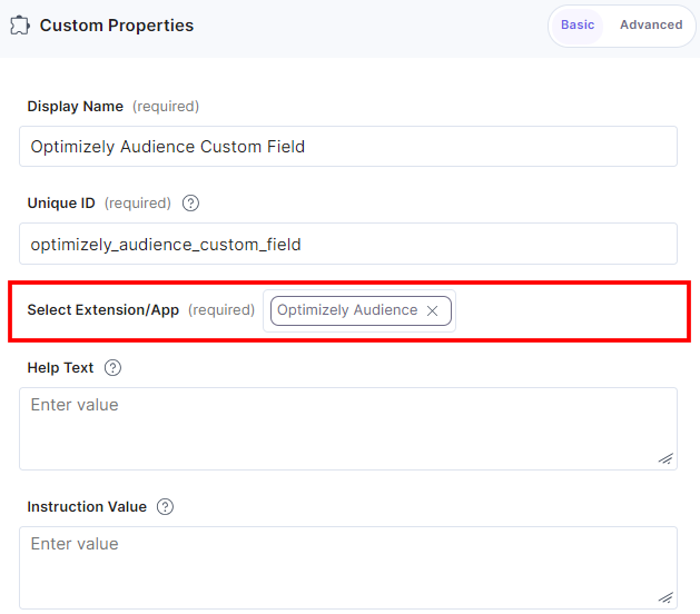This screenshot has height=614, width=700.
Task: Edit the Display Name input field
Action: (x=348, y=147)
